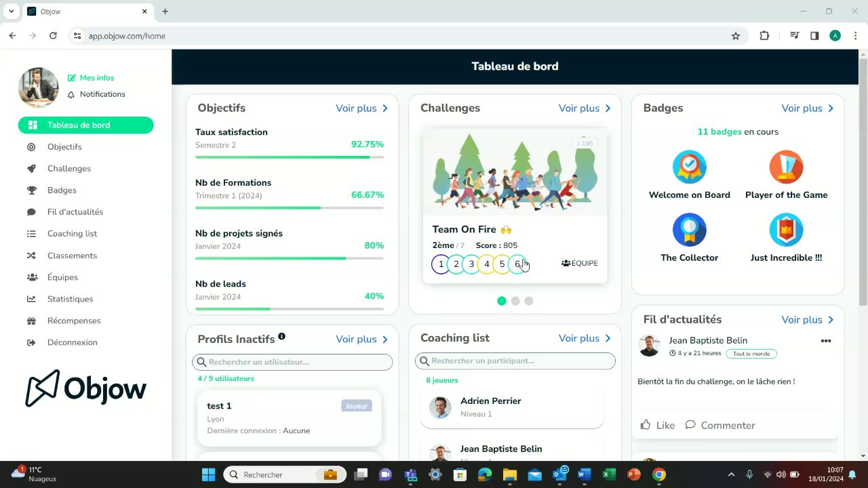Image resolution: width=868 pixels, height=488 pixels.
Task: Switch to second challenge carousel dot
Action: tap(515, 301)
